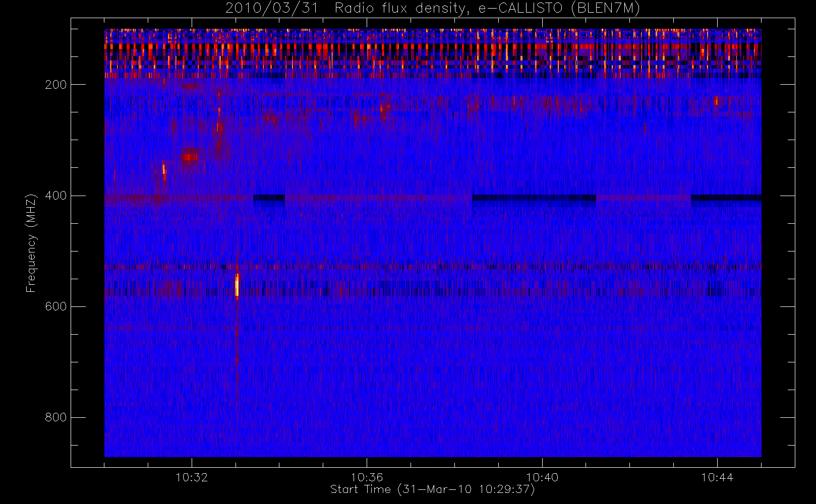Click the 10:40 time tick label
Image resolution: width=816 pixels, height=504 pixels.
[x=542, y=477]
